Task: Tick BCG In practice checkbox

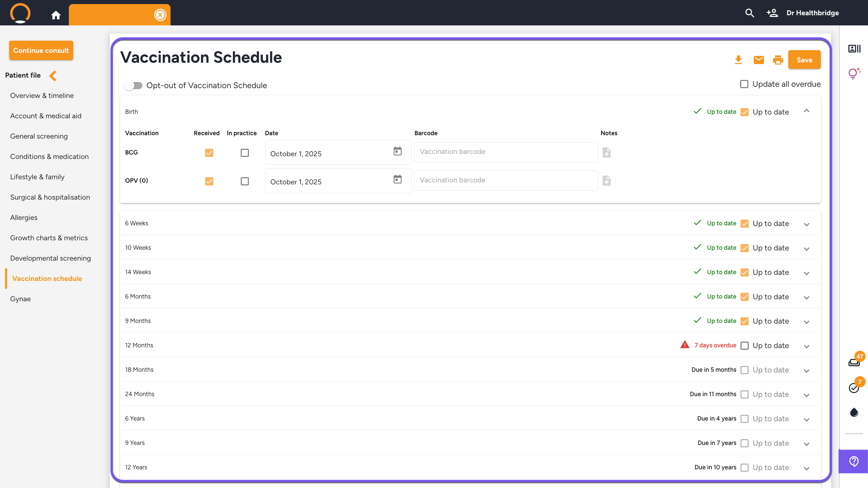Action: point(244,153)
